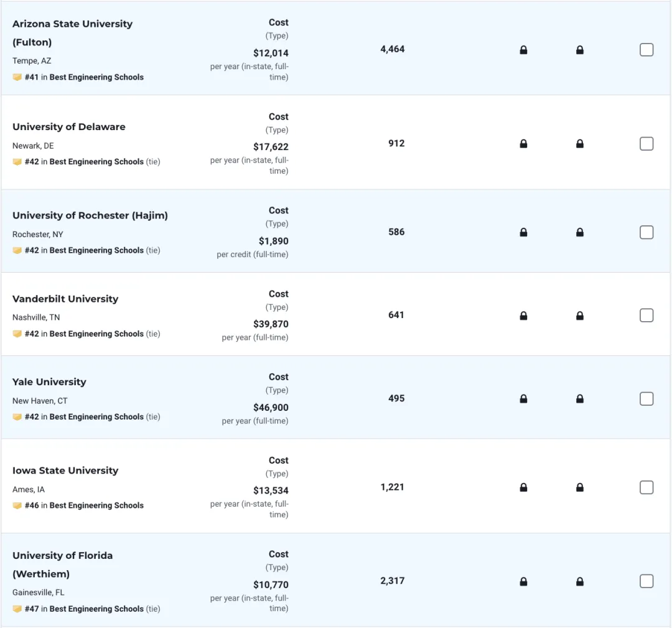Screen dimensions: 672x628
Task: Click ranking badge icon next to Yale's #42
Action: 17,416
